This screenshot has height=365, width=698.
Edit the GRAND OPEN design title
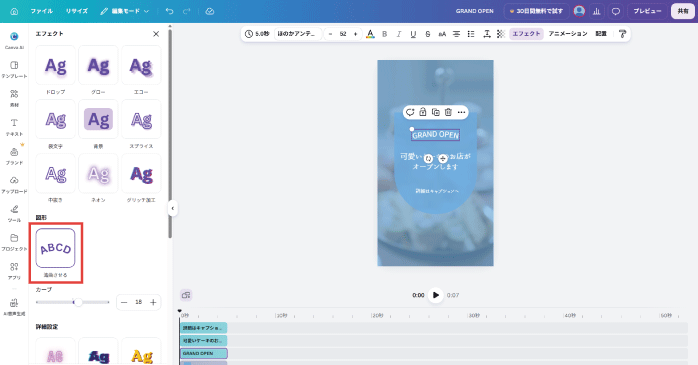coord(475,11)
